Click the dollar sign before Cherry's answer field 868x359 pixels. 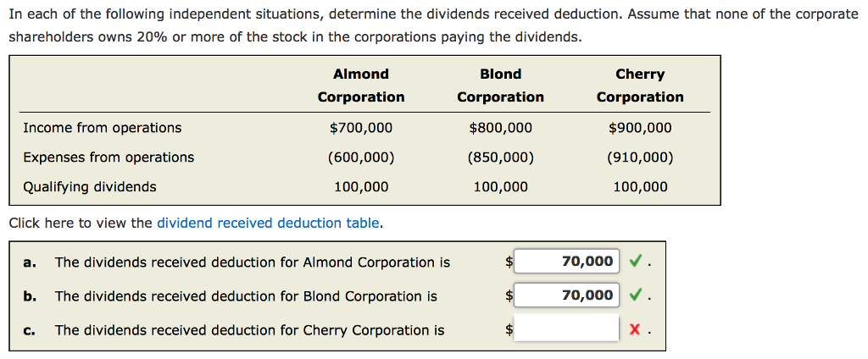pos(509,330)
